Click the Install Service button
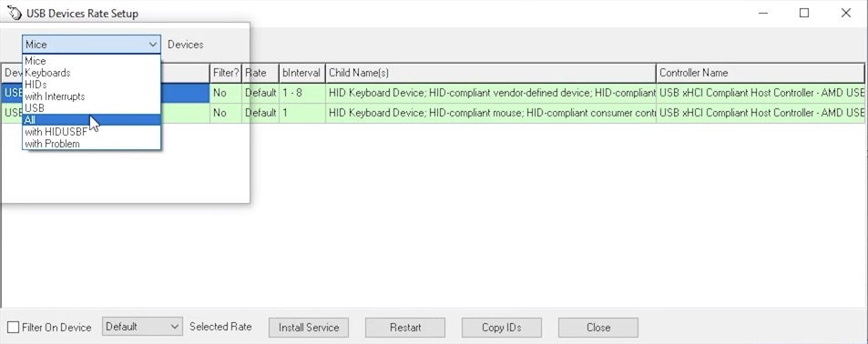Screen dimensions: 868x344 coord(309,328)
